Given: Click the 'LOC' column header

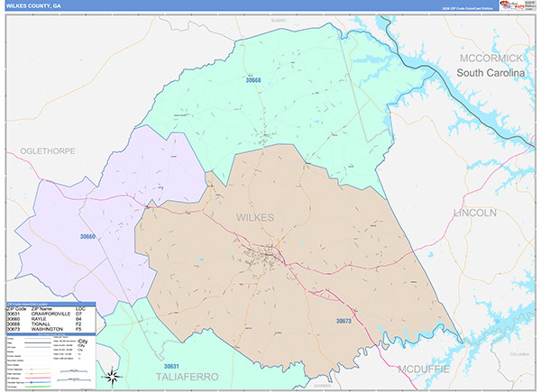Looking at the screenshot, I should click(80, 309).
